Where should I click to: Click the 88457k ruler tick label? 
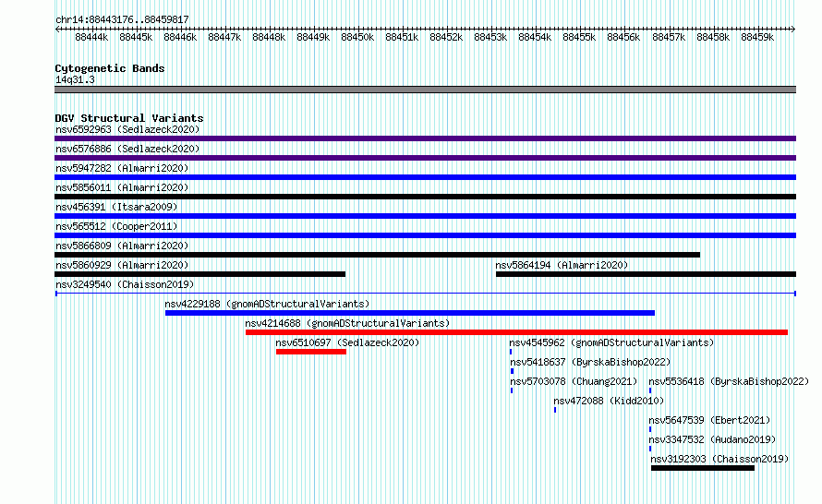pyautogui.click(x=669, y=37)
